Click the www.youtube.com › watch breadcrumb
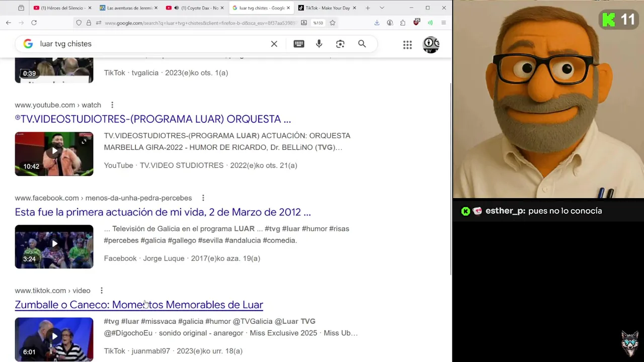The width and height of the screenshot is (644, 362). tap(58, 105)
